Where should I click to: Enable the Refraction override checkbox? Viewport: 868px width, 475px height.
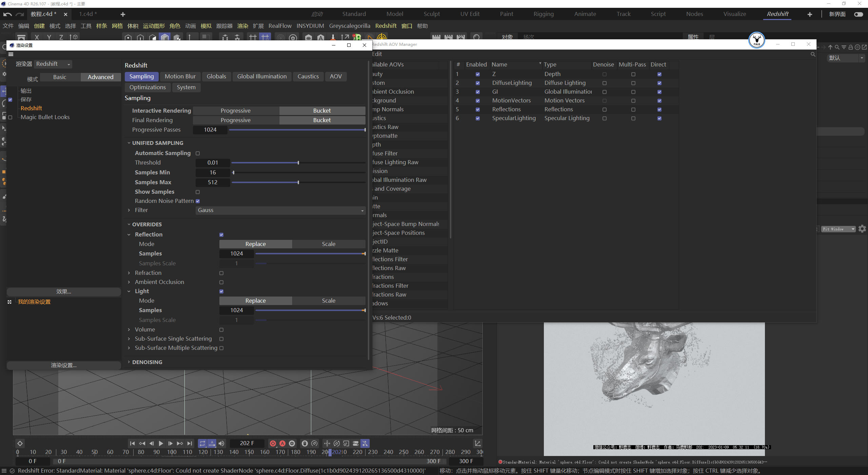tap(221, 273)
